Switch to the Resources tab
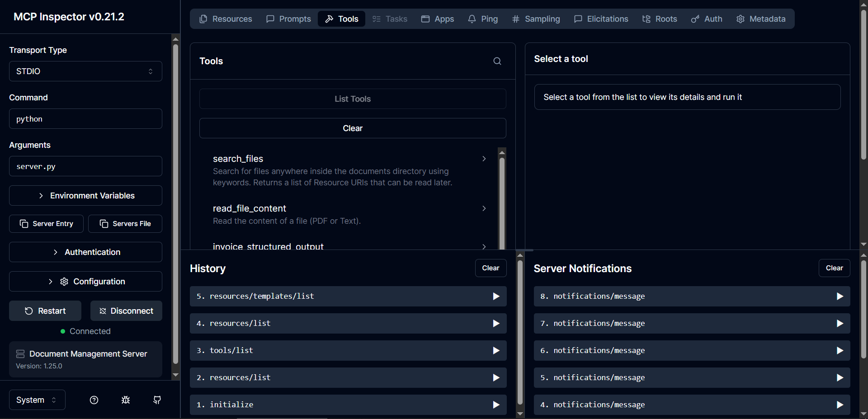 [226, 19]
